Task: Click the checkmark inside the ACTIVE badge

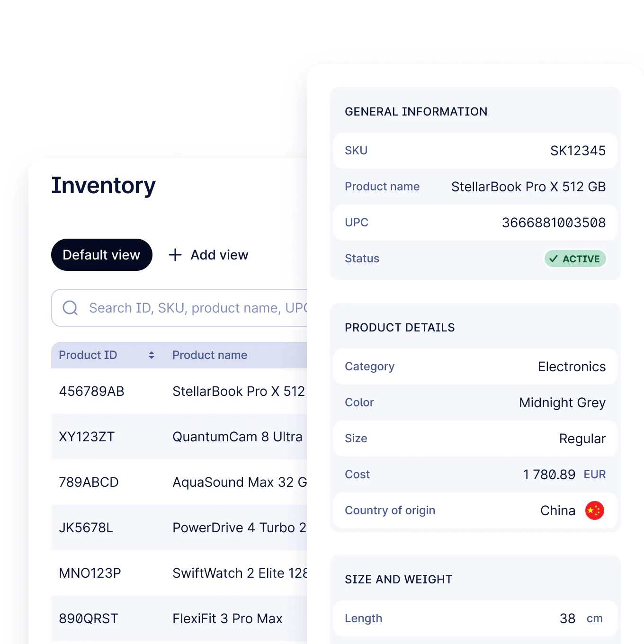Action: [x=554, y=259]
